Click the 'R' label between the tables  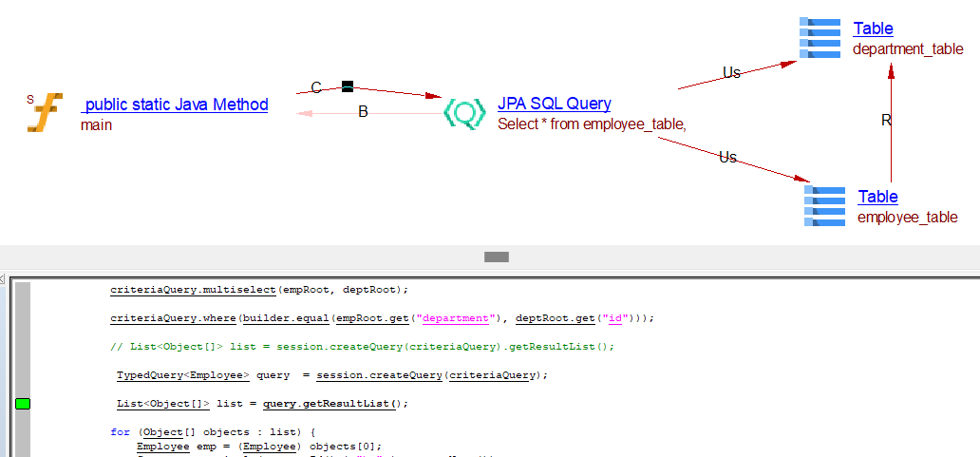click(x=886, y=121)
